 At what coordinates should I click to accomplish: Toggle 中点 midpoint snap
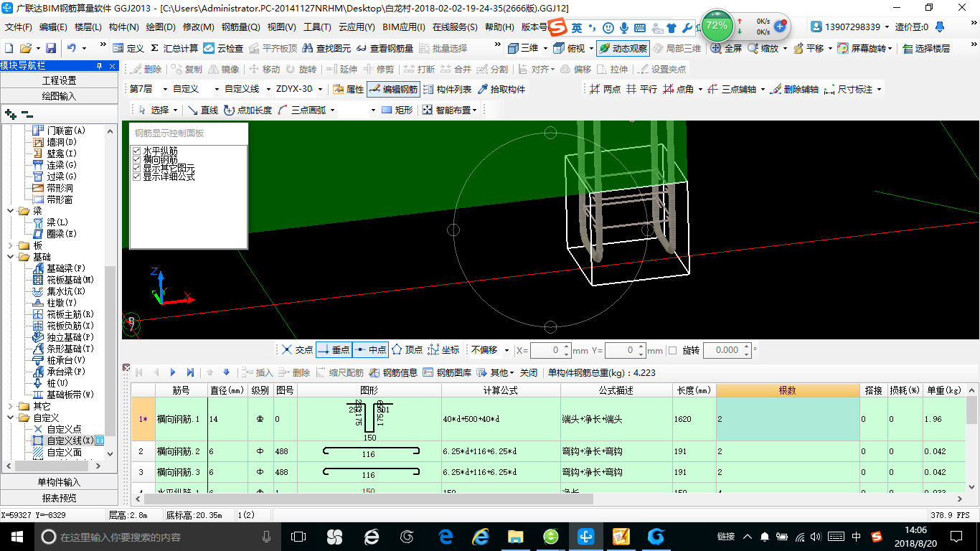click(369, 350)
